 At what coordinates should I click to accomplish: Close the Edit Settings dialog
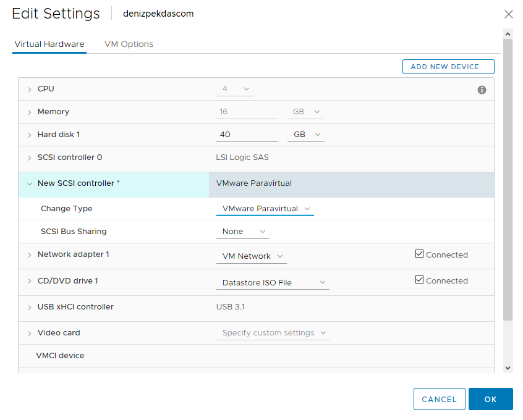pos(509,14)
